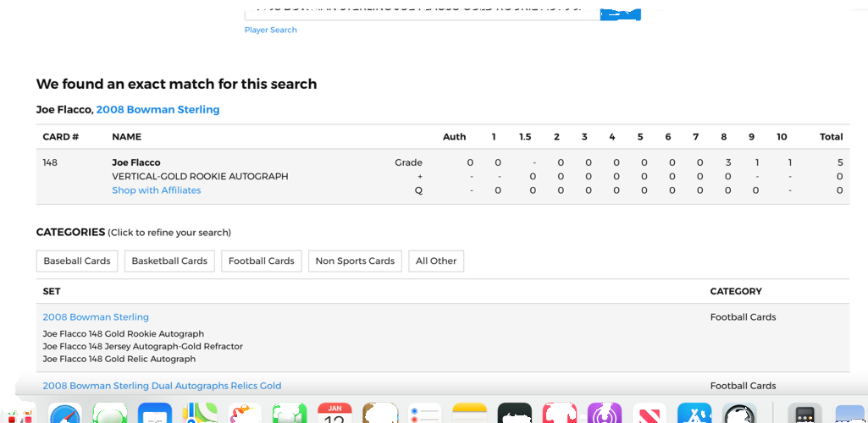
Task: Open the Maps app in dock
Action: (200, 415)
